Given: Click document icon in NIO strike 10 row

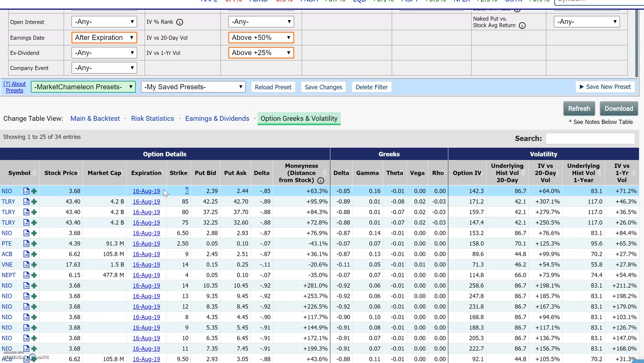Looking at the screenshot, I should 26,338.
